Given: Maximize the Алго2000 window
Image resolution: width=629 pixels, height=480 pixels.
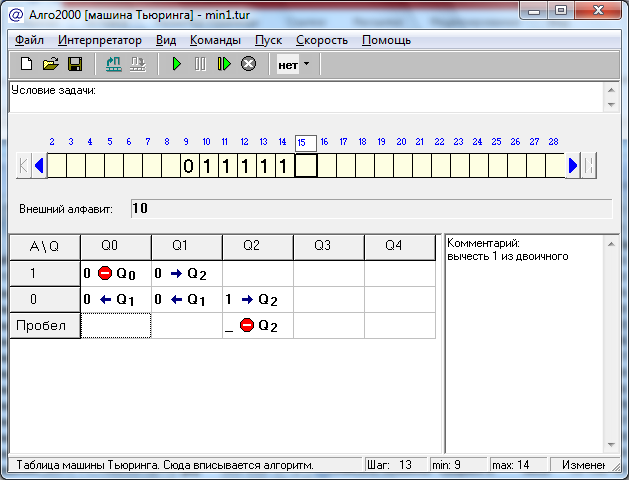Looking at the screenshot, I should point(561,10).
